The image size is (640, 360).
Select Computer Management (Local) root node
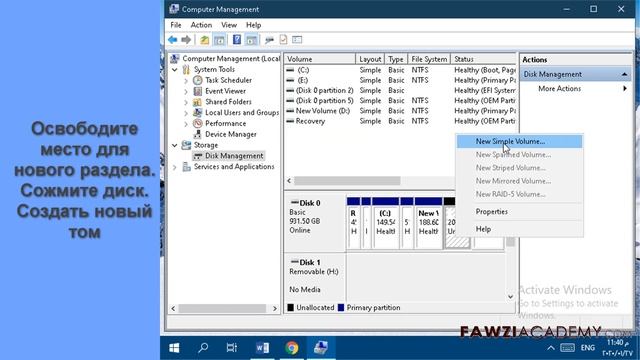coord(231,59)
